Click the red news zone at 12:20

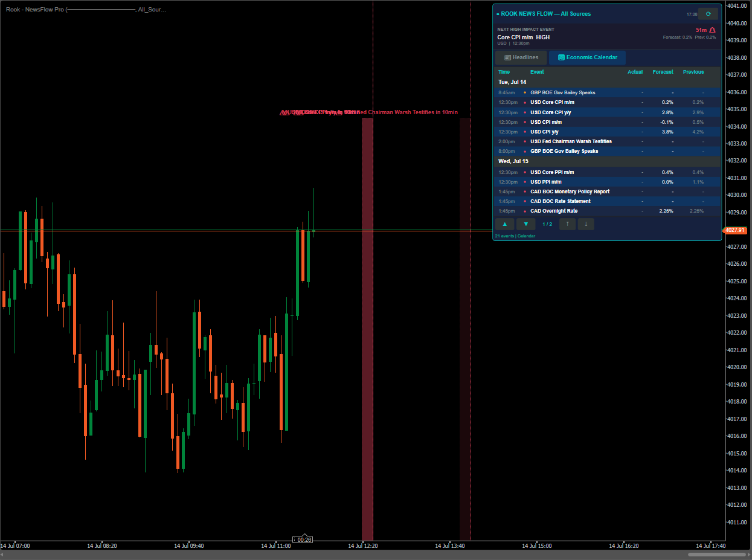pos(367,329)
